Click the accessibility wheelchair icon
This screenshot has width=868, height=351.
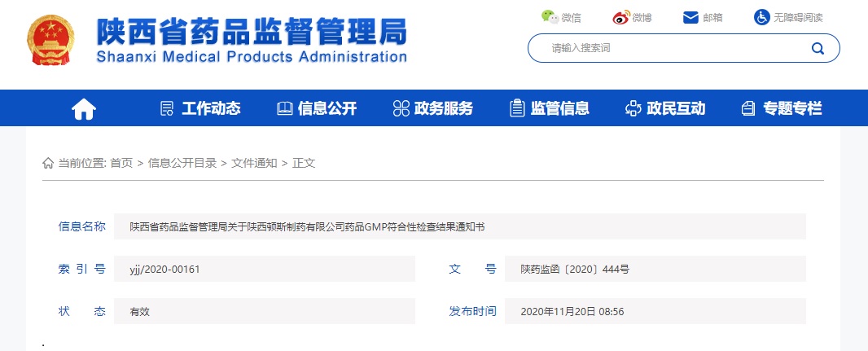(762, 16)
